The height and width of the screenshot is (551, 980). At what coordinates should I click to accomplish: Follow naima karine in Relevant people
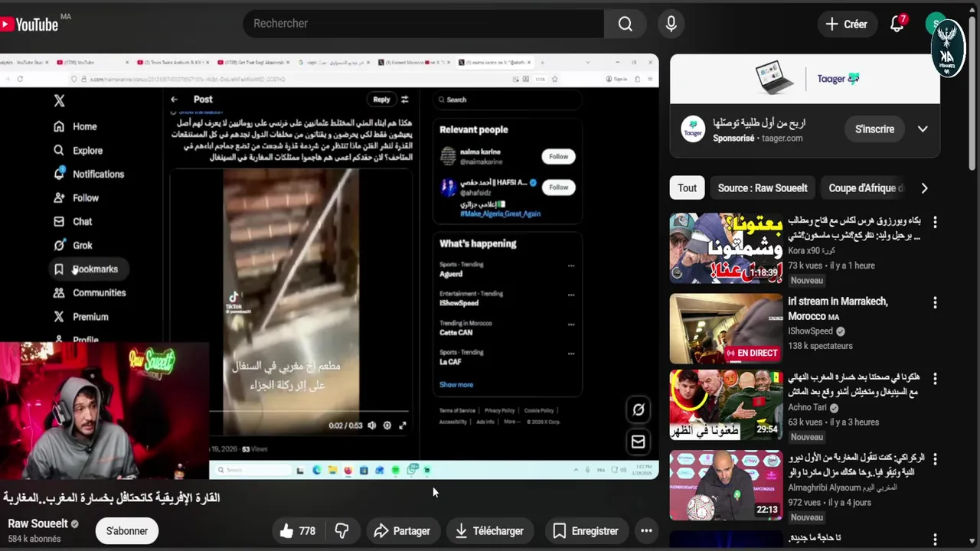point(558,156)
